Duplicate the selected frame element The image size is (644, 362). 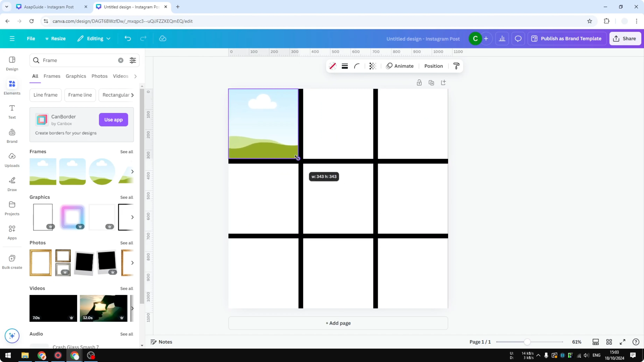point(432,82)
